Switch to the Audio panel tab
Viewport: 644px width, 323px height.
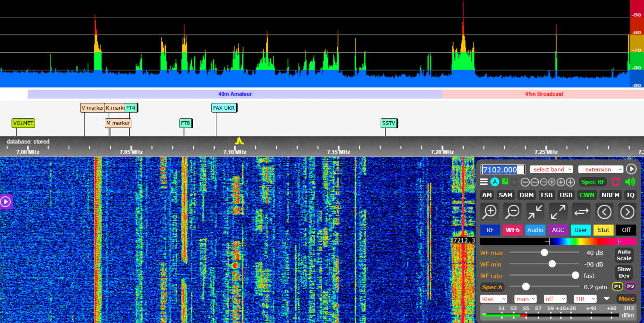click(535, 230)
